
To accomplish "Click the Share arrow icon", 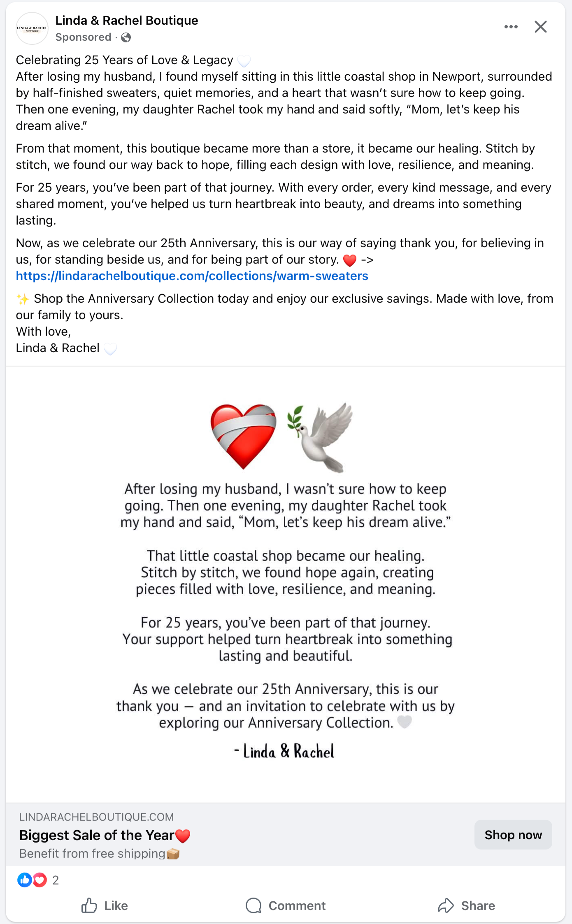I will click(x=446, y=905).
